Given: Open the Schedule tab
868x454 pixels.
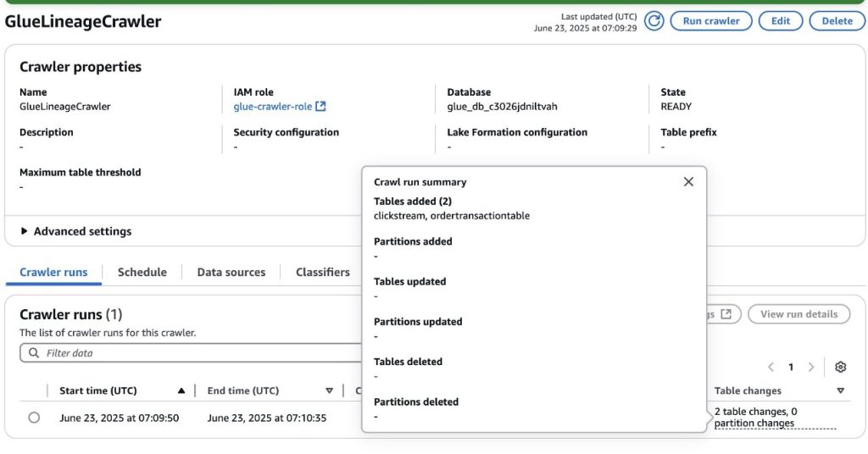Looking at the screenshot, I should click(x=142, y=272).
